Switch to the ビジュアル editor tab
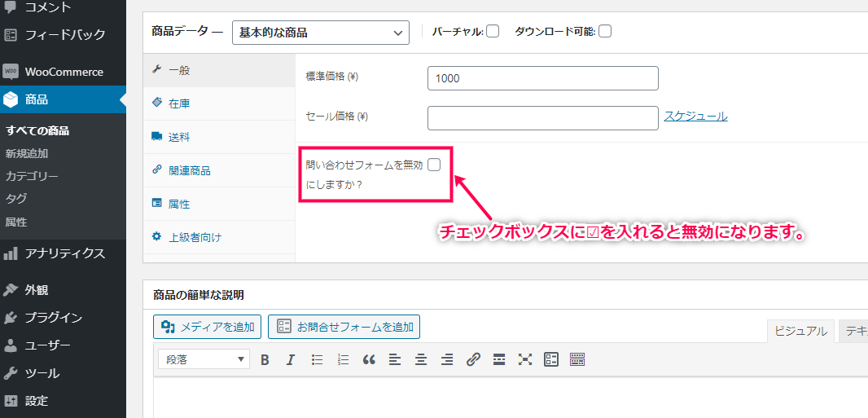 pos(800,332)
